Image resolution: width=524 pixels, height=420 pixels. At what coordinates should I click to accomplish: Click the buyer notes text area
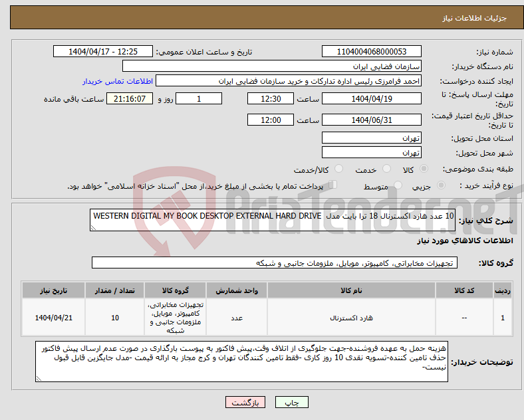tap(241, 362)
